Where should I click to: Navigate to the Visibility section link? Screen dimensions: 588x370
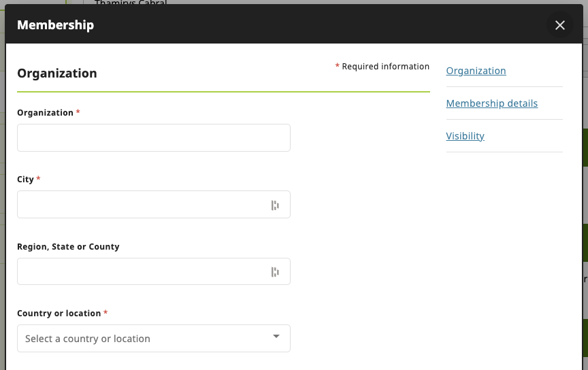click(x=465, y=136)
